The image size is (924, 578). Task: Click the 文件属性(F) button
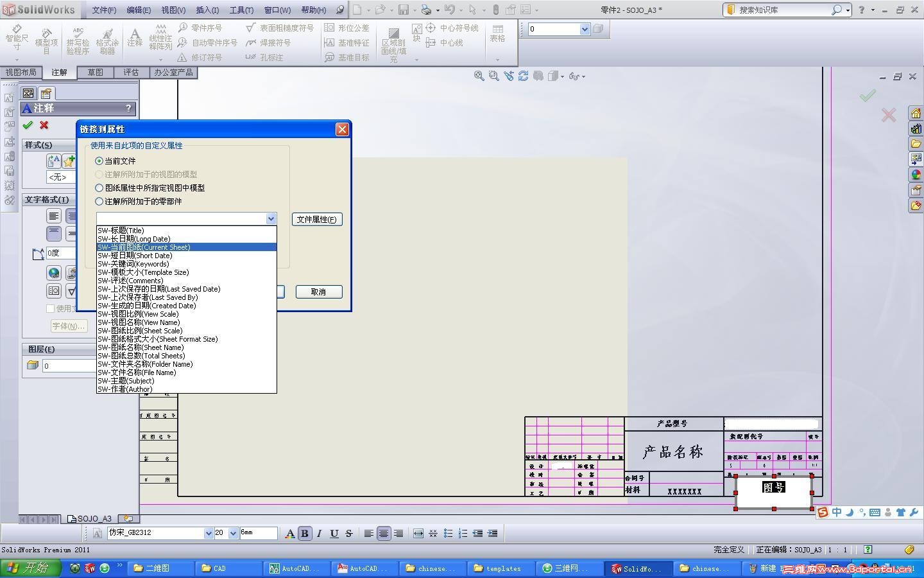coord(317,220)
